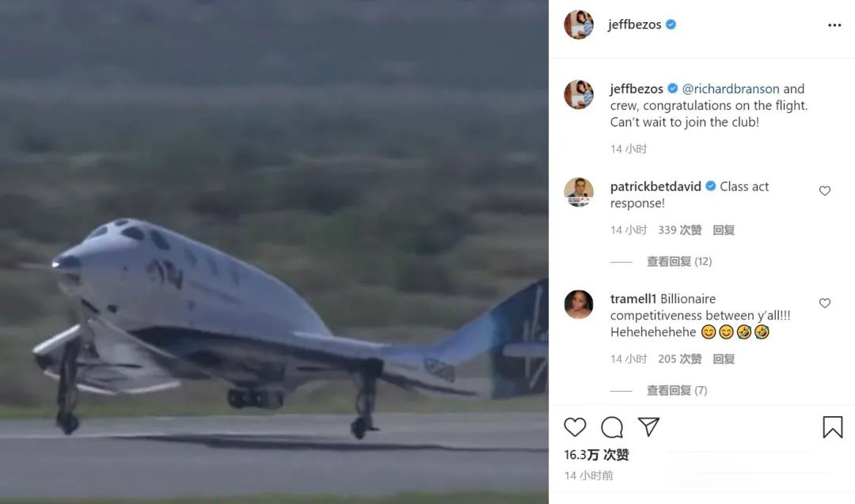Click jeffbezos profile picture in header
This screenshot has height=504, width=855.
[x=579, y=25]
